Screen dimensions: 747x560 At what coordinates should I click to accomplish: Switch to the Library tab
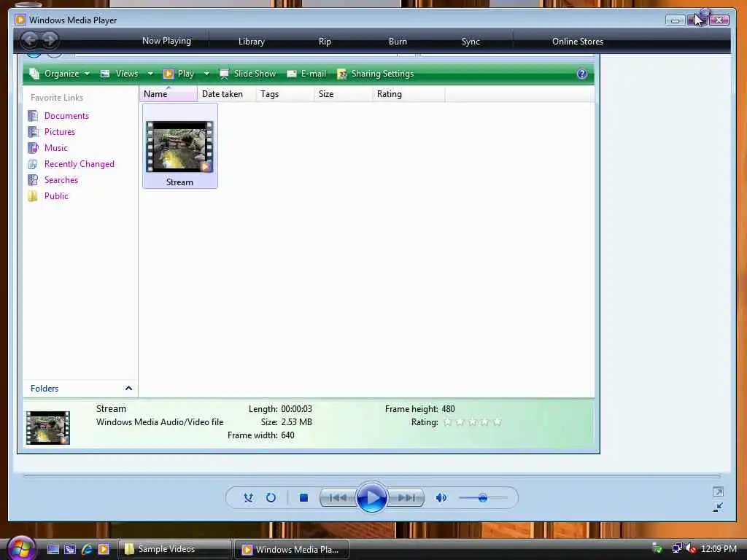(x=251, y=42)
